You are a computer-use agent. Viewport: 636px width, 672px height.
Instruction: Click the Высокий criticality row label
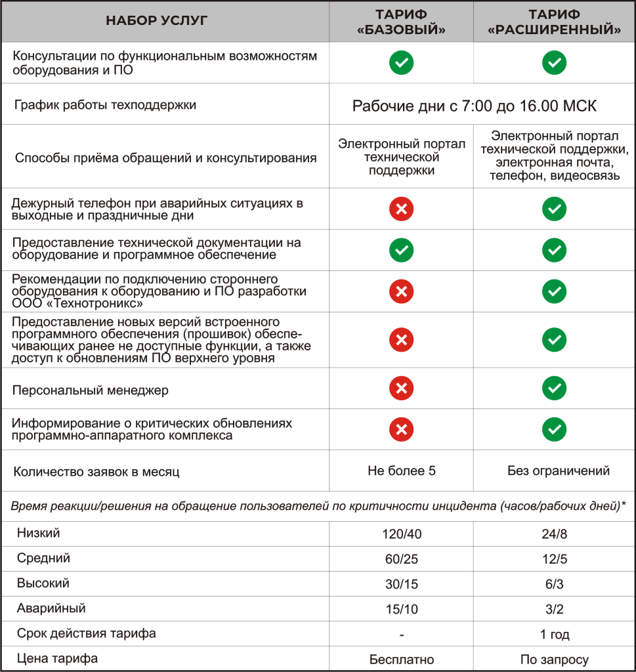43,583
